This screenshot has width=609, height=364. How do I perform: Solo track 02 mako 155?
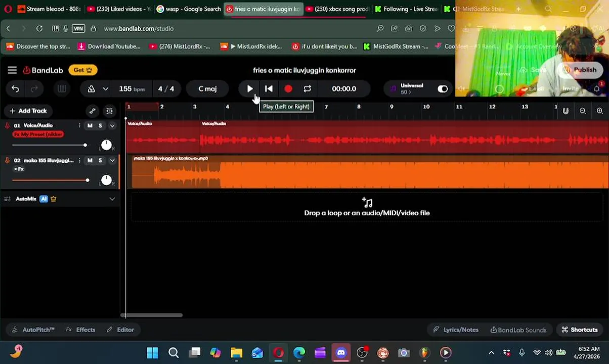click(100, 161)
